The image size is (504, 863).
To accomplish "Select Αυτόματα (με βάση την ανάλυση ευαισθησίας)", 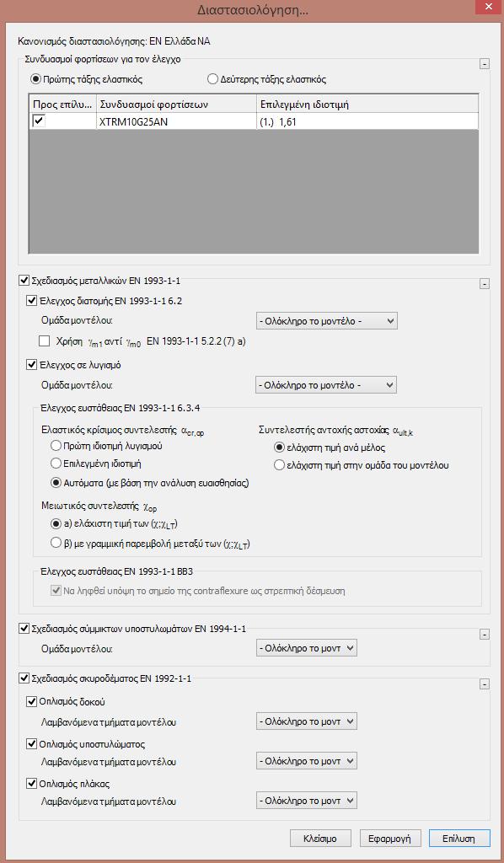I will (55, 483).
